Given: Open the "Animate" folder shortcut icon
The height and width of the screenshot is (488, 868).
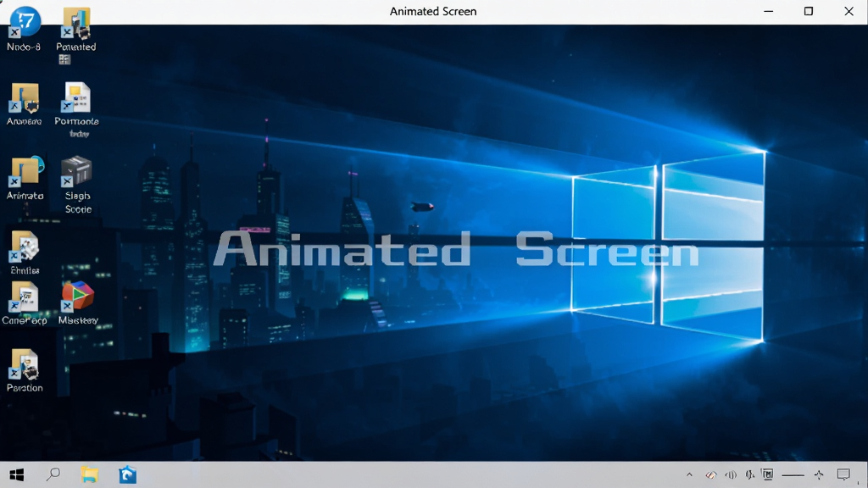Looking at the screenshot, I should [x=25, y=171].
